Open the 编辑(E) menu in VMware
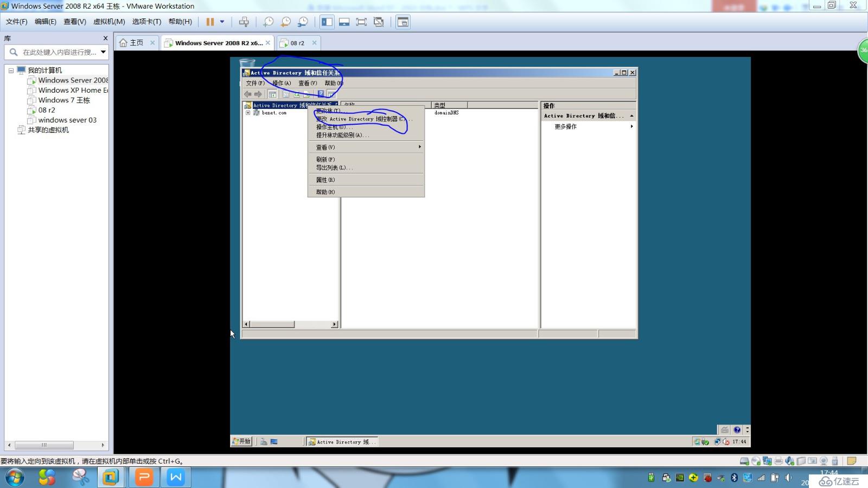This screenshot has width=868, height=488. click(46, 22)
